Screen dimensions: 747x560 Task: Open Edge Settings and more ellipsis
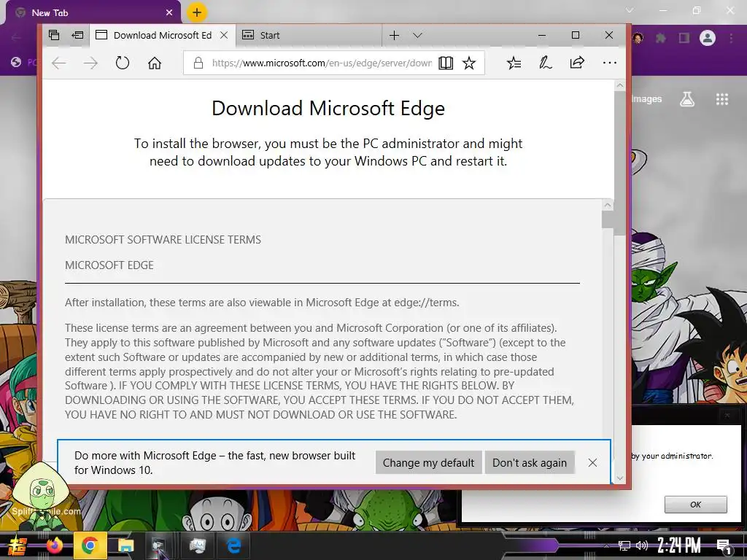click(609, 63)
